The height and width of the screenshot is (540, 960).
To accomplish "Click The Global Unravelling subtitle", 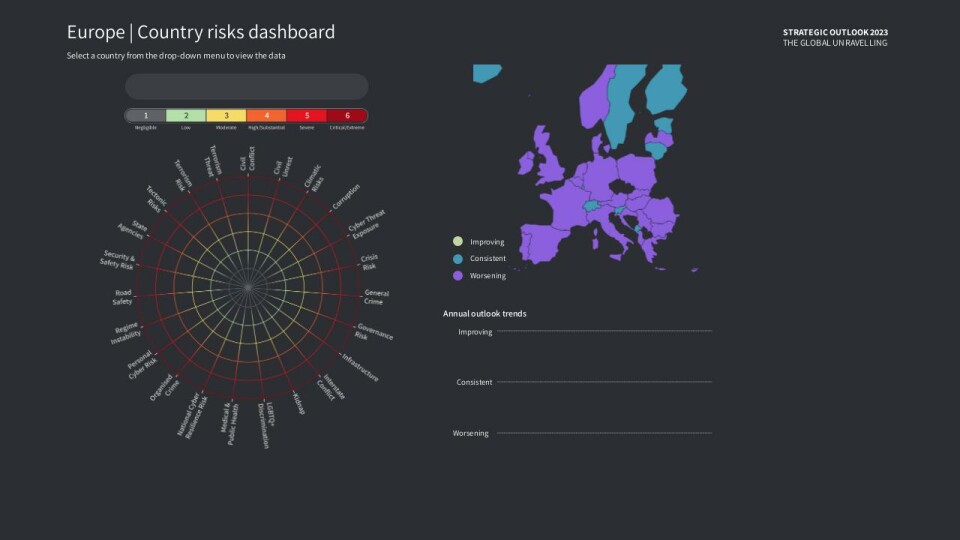I will point(835,43).
